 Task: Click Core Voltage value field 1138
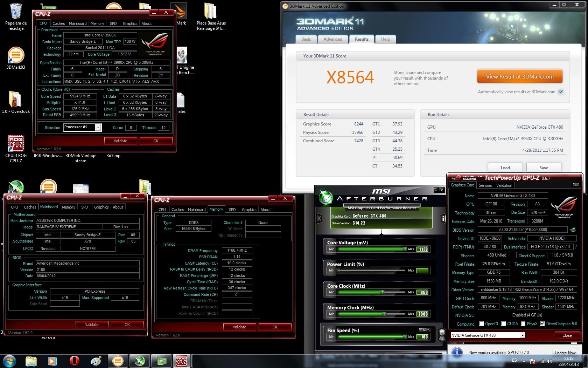click(423, 249)
